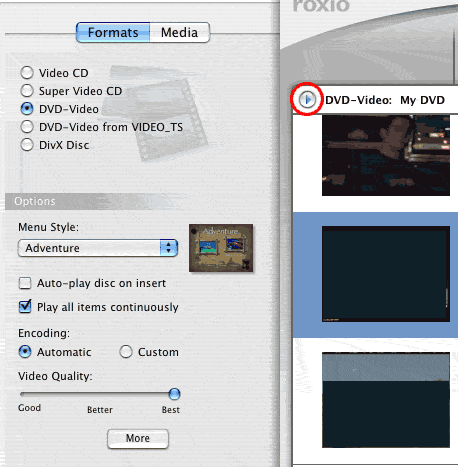Click the Video Quality slider handle
Viewport: 458px width, 467px height.
(x=174, y=394)
